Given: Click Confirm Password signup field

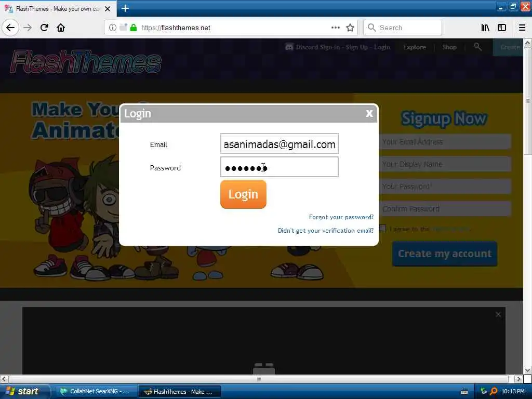Looking at the screenshot, I should (445, 209).
